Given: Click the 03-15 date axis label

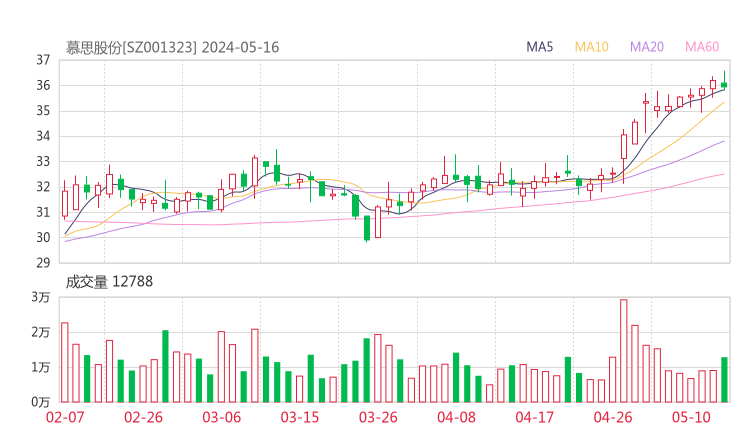Looking at the screenshot, I should (x=300, y=417).
